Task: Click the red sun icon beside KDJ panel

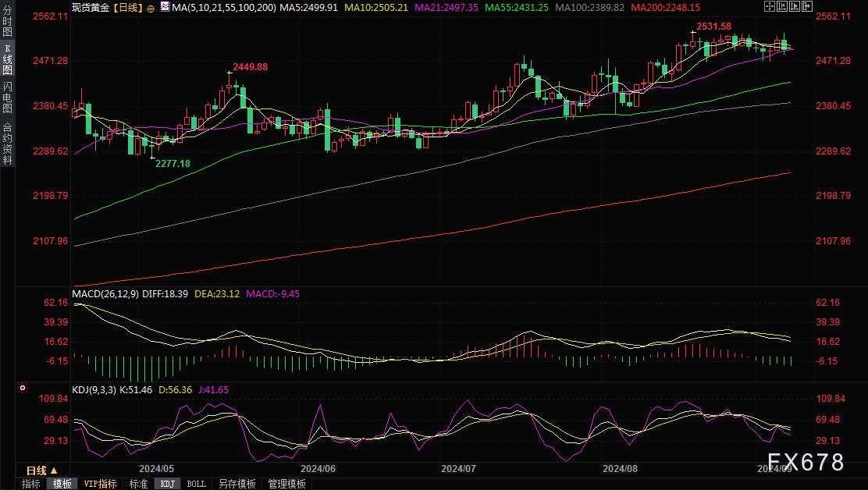Action: tap(22, 389)
